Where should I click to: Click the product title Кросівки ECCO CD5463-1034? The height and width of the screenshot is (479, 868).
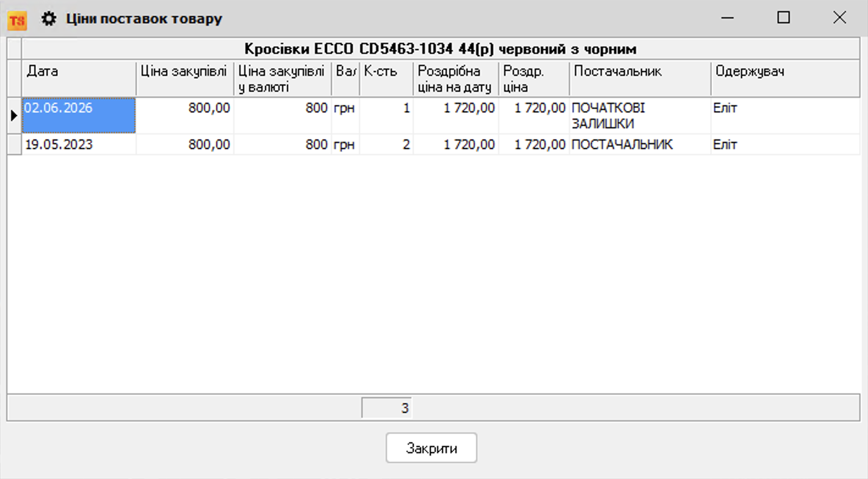tap(440, 49)
